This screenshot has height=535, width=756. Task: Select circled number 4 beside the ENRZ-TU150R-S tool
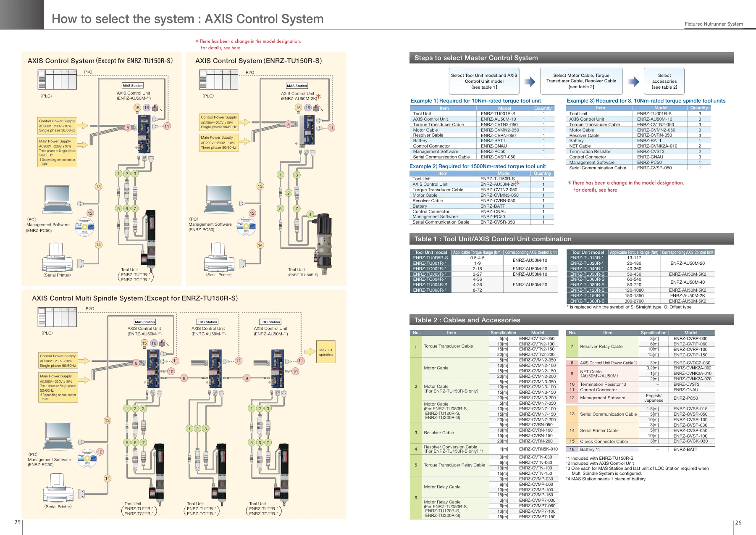310,214
